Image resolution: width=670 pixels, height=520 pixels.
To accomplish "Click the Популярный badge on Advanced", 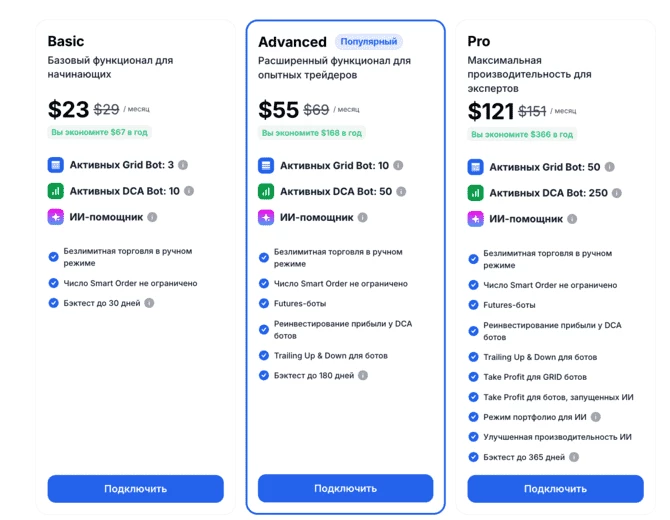I will (369, 42).
